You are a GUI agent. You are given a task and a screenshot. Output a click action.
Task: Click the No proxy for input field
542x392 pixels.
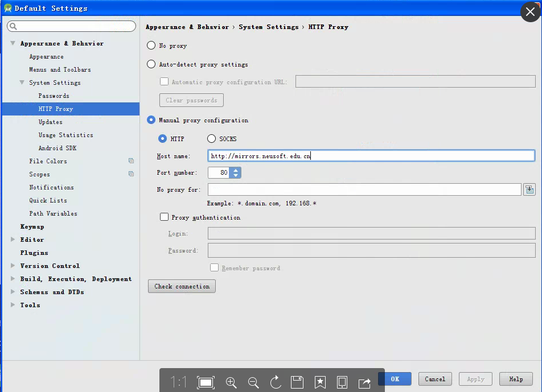(x=364, y=189)
